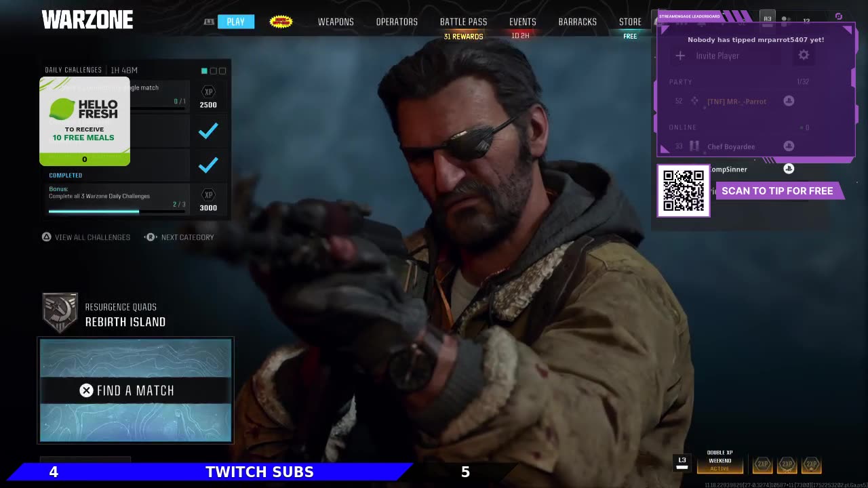This screenshot has width=868, height=488.
Task: Click the first 2XP token icon
Action: click(x=763, y=464)
